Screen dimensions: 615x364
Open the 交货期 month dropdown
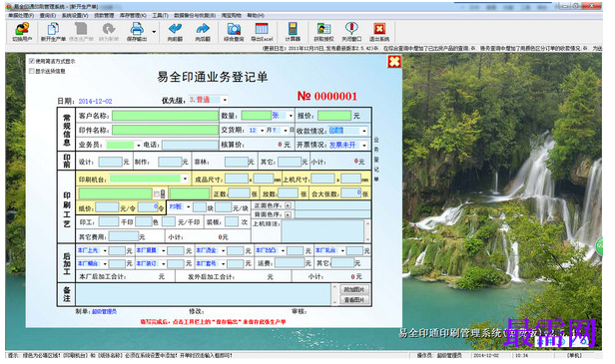[x=263, y=130]
